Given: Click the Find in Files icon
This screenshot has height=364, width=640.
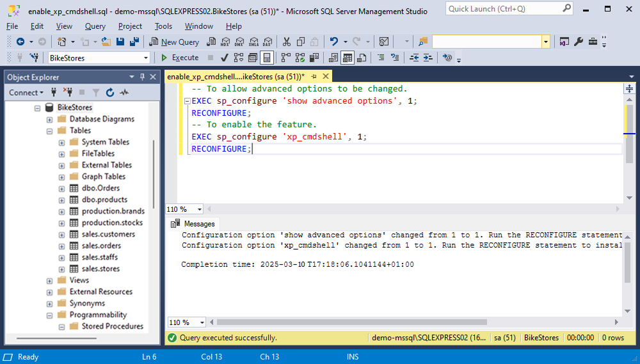Looking at the screenshot, I should point(423,42).
